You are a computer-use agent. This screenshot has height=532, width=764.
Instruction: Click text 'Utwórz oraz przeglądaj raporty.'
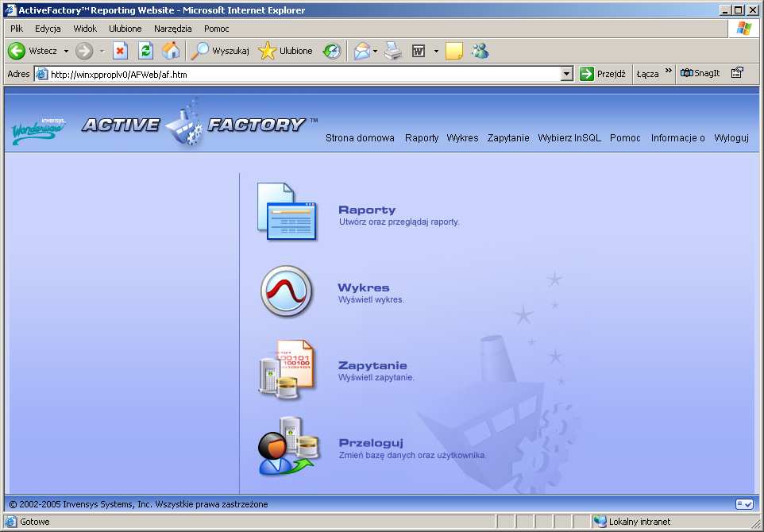coord(399,222)
